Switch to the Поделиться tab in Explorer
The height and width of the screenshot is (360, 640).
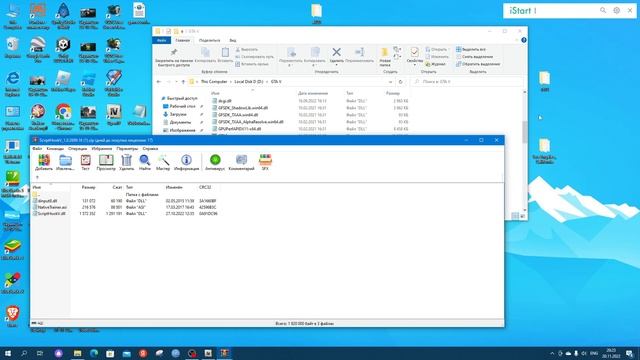tap(209, 40)
